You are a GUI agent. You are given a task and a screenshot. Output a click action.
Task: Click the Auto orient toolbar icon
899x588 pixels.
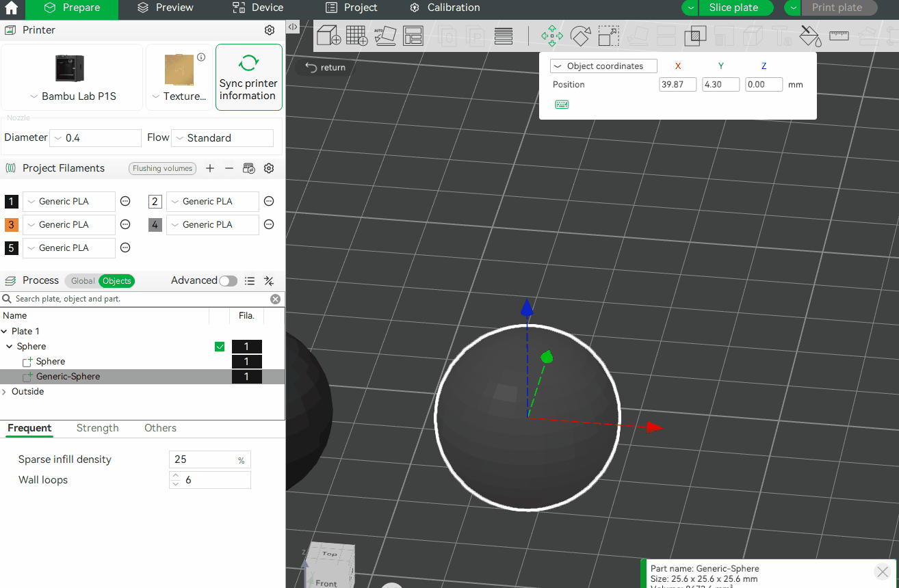click(x=385, y=36)
